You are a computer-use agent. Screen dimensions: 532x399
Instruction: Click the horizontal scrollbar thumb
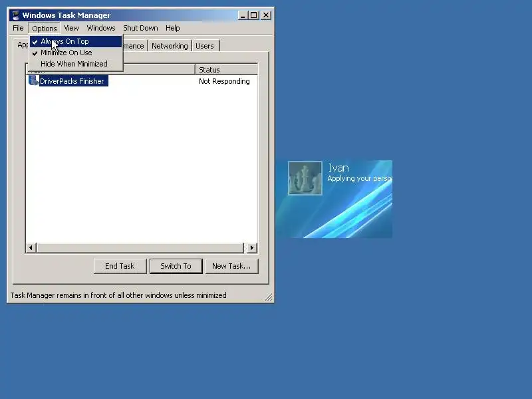[140, 247]
